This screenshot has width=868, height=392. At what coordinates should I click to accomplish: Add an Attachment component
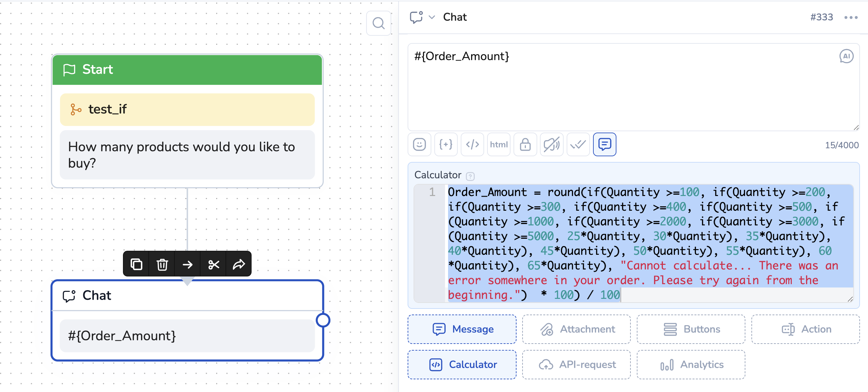[576, 329]
